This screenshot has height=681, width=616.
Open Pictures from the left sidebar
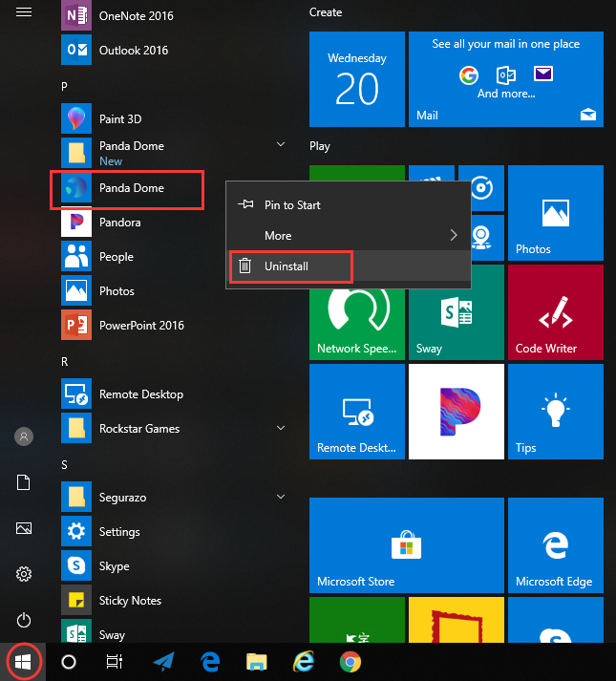(x=24, y=528)
